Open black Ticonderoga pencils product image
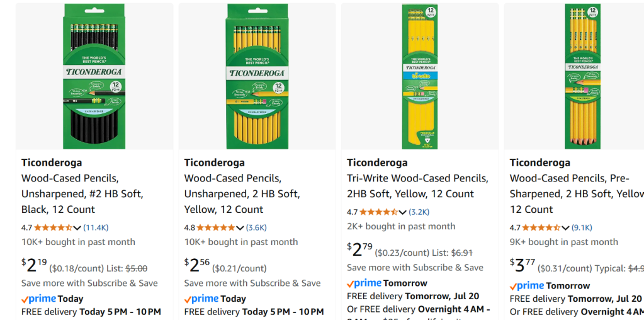This screenshot has height=320, width=644. point(94,76)
